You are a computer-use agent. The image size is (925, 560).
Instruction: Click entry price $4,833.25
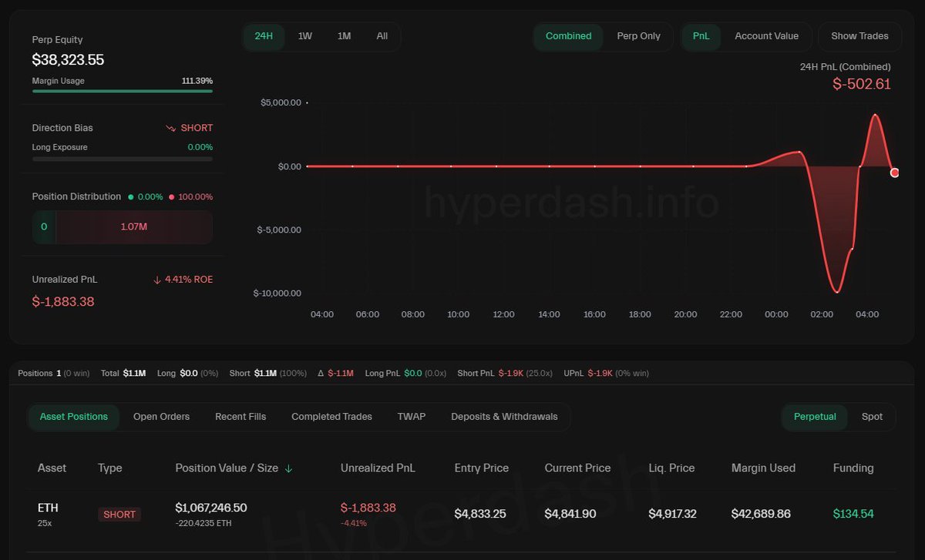tap(480, 514)
